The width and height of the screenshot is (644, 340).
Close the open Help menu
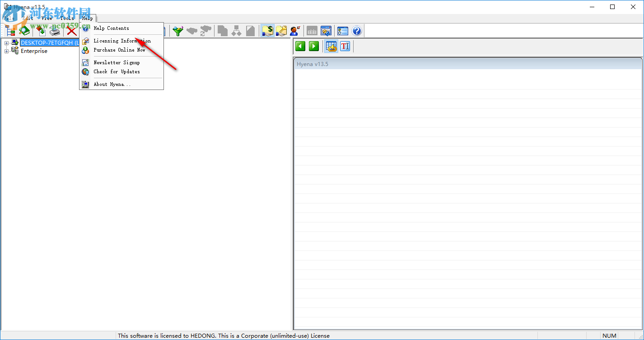tap(88, 18)
